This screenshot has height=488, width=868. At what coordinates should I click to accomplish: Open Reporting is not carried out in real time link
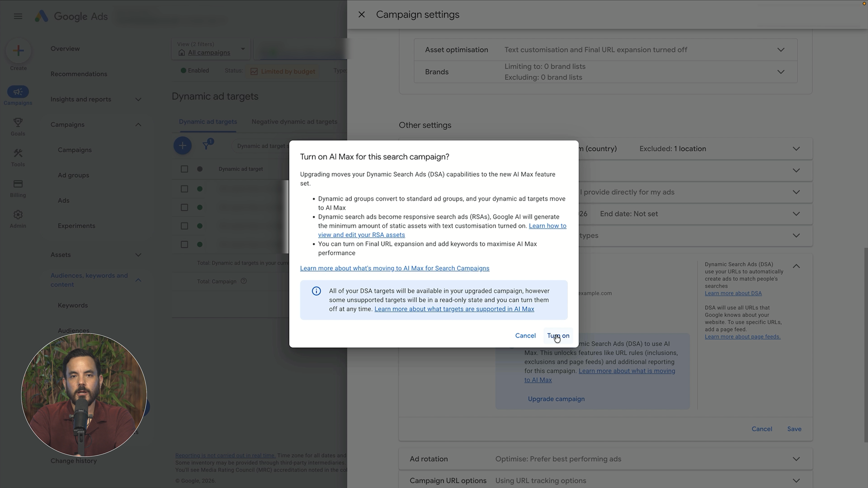click(x=225, y=455)
